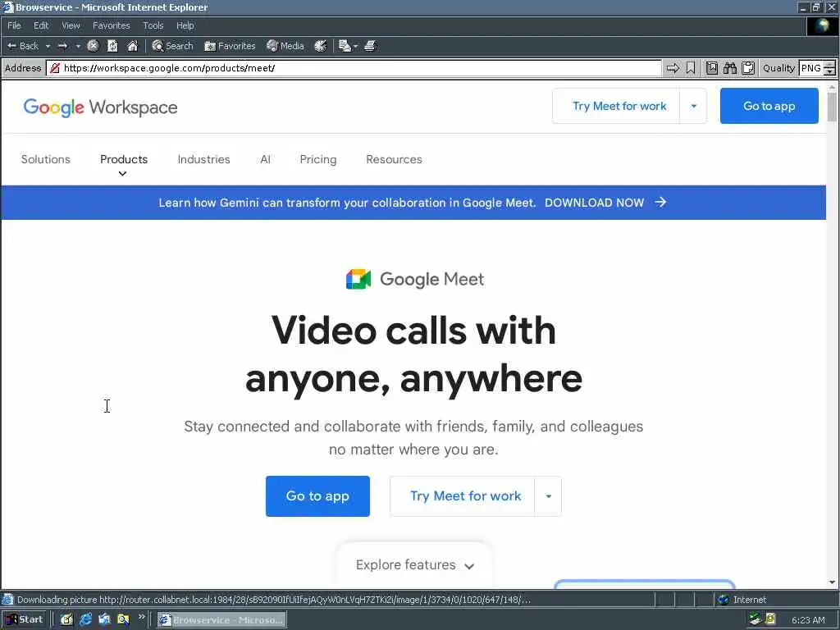Screen dimensions: 840x630
Task: Click the network tray icon
Action: pos(756,620)
